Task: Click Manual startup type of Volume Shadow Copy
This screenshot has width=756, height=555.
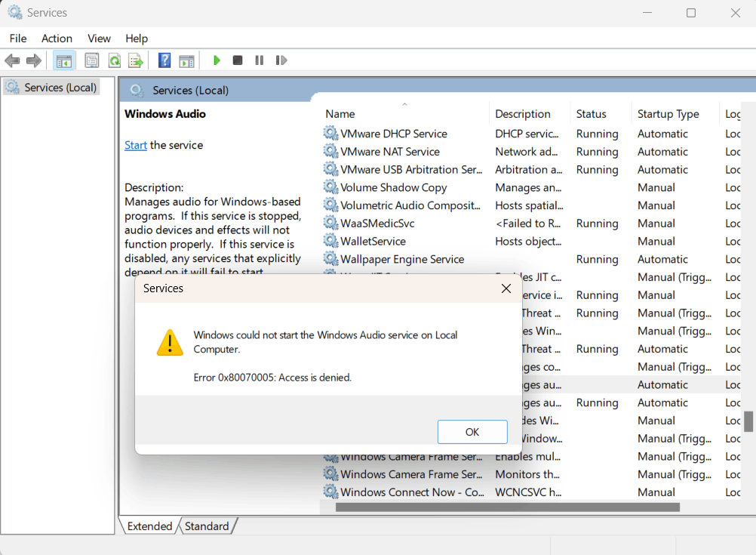Action: tap(656, 187)
